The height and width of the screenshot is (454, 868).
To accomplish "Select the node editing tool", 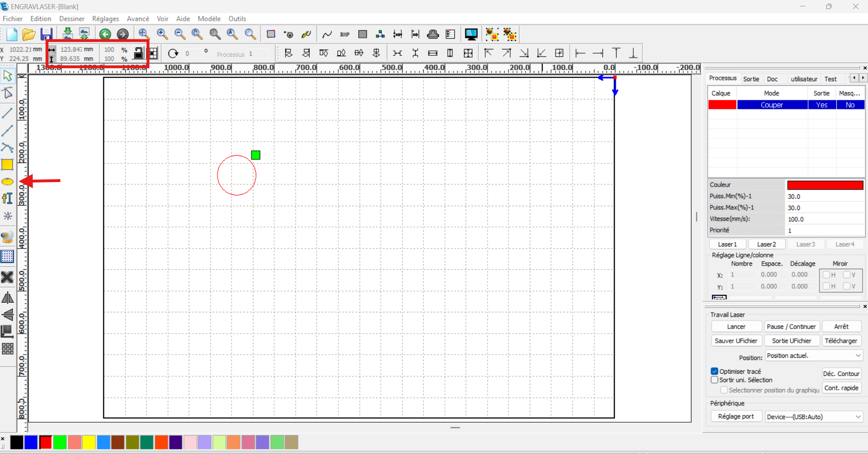I will [x=8, y=94].
